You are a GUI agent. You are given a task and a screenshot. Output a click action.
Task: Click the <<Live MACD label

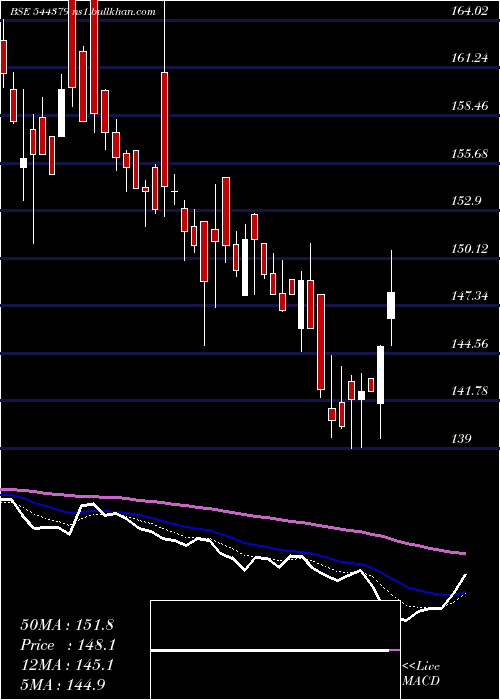pos(421,674)
